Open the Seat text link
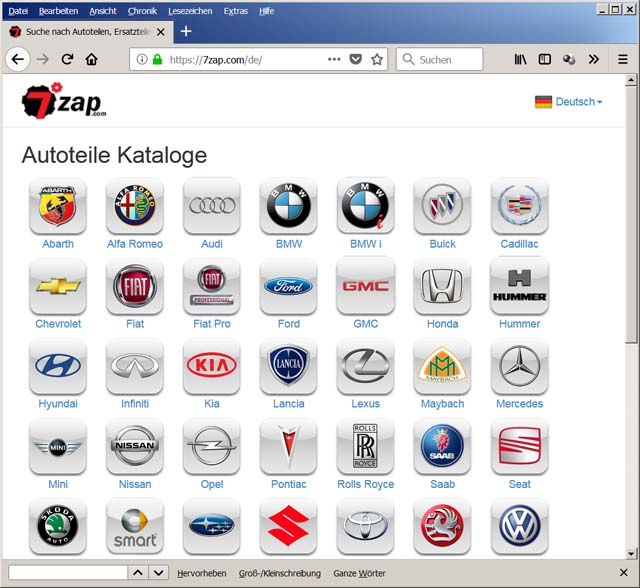640x588 pixels. 520,484
